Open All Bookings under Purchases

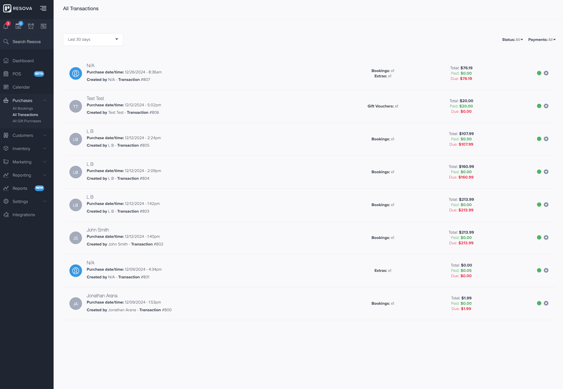[23, 108]
